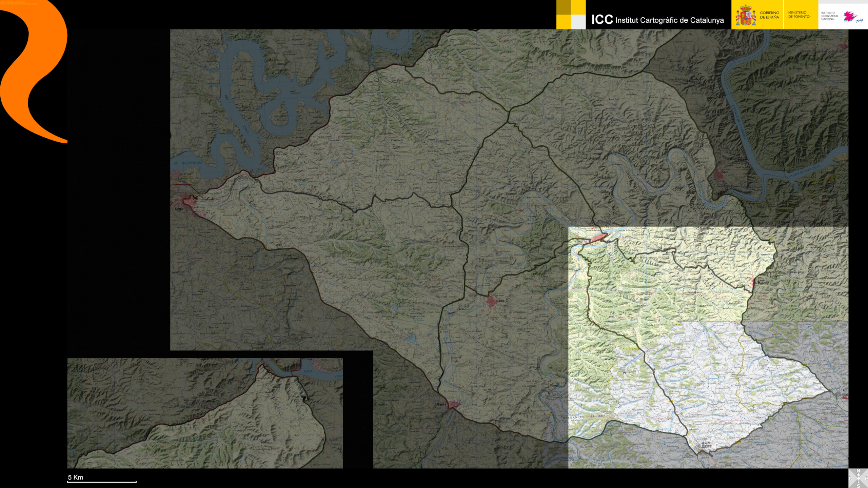
Task: Select the town of Fabara on the map
Action: 491,301
